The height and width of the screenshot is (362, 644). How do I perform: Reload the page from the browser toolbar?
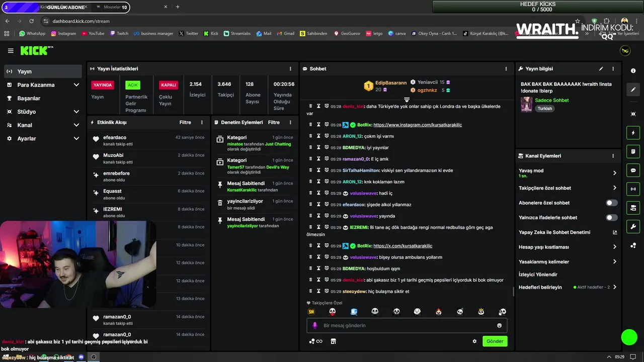pos(31,21)
